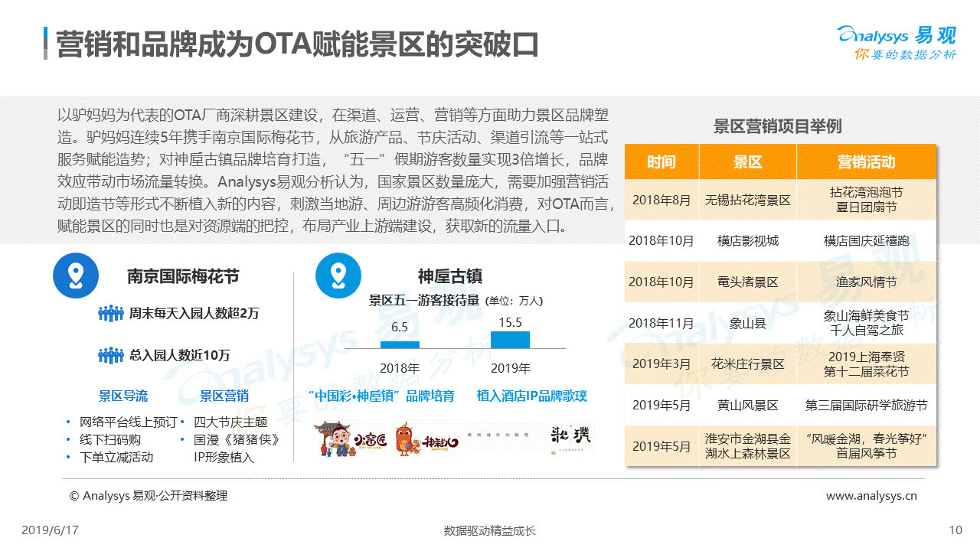
Task: Open the www.analysys.cn link
Action: coord(871,496)
